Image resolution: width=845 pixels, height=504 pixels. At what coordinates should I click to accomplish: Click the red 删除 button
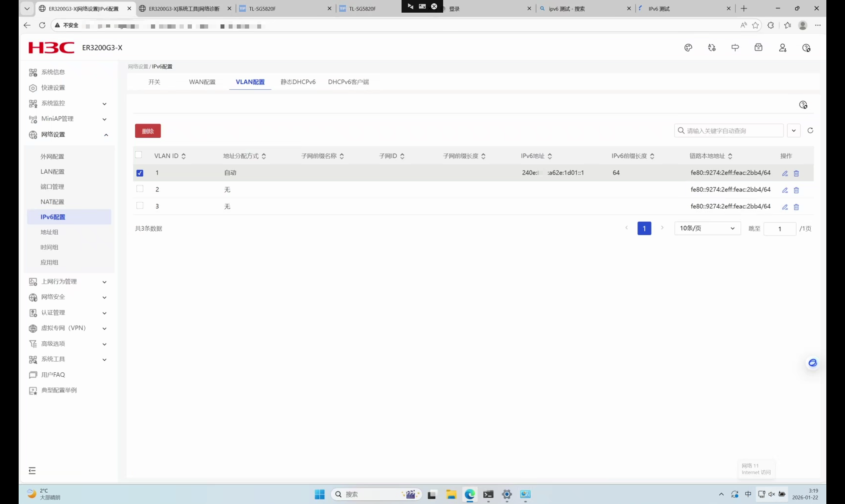click(x=148, y=131)
